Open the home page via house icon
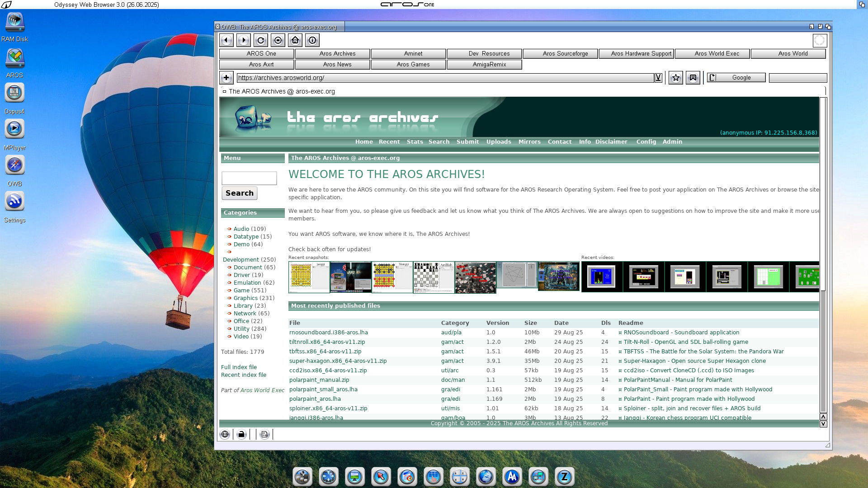This screenshot has height=488, width=868. tap(295, 40)
